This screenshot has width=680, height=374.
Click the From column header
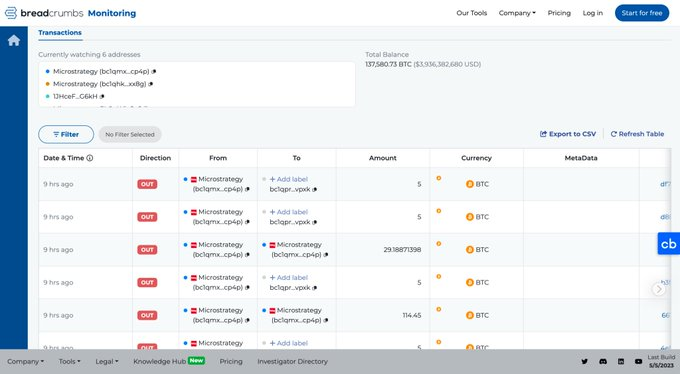(218, 158)
